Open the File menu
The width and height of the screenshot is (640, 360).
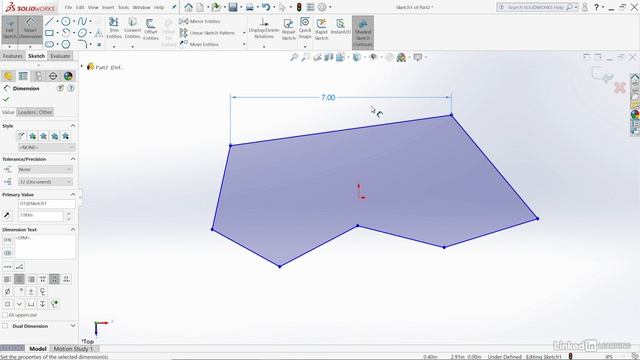[68, 7]
